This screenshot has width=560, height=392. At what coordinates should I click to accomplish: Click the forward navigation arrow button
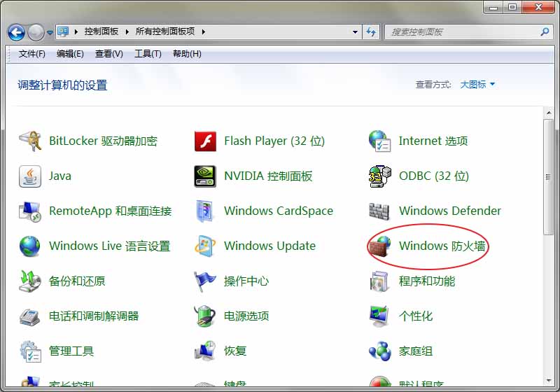pyautogui.click(x=36, y=32)
